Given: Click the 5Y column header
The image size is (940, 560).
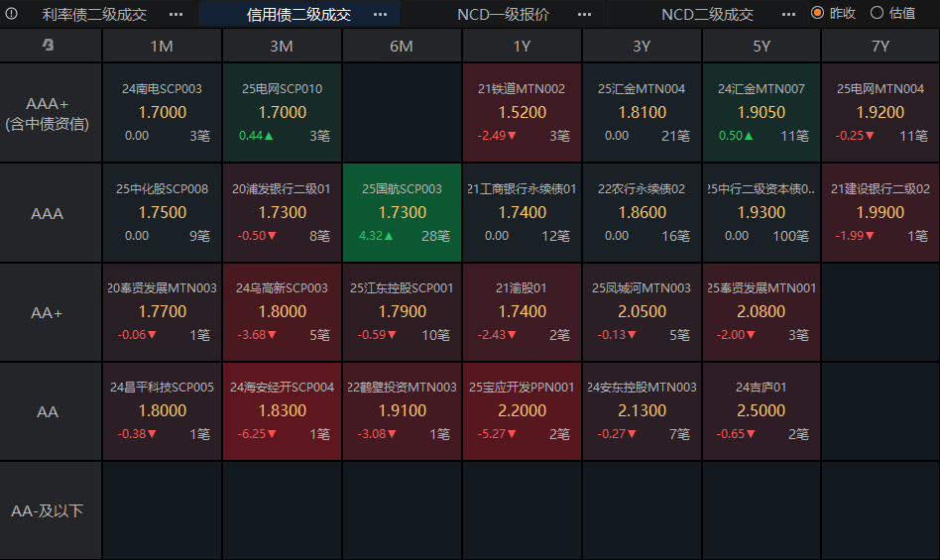Looking at the screenshot, I should pyautogui.click(x=762, y=46).
